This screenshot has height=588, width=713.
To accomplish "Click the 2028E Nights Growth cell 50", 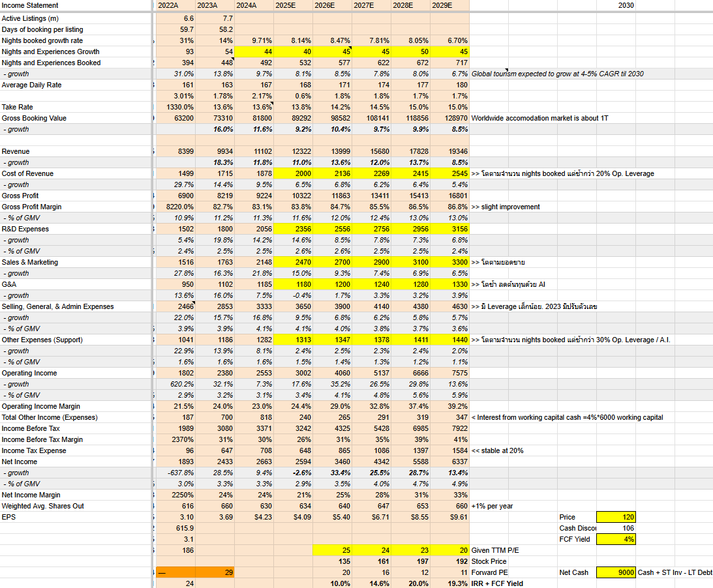I will click(410, 51).
